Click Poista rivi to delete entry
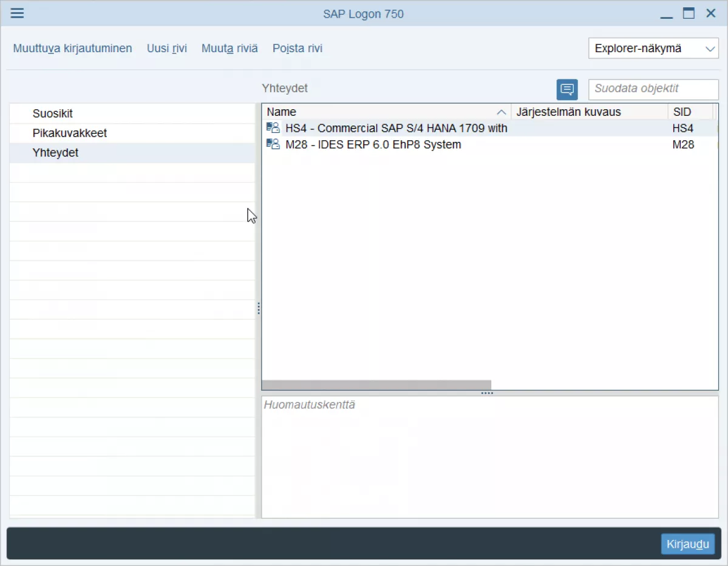 click(x=297, y=49)
